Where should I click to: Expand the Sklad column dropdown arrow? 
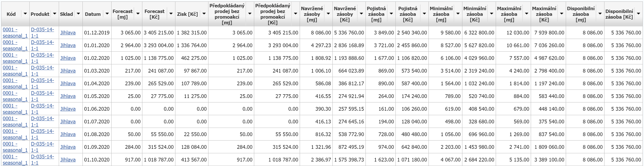[78, 14]
